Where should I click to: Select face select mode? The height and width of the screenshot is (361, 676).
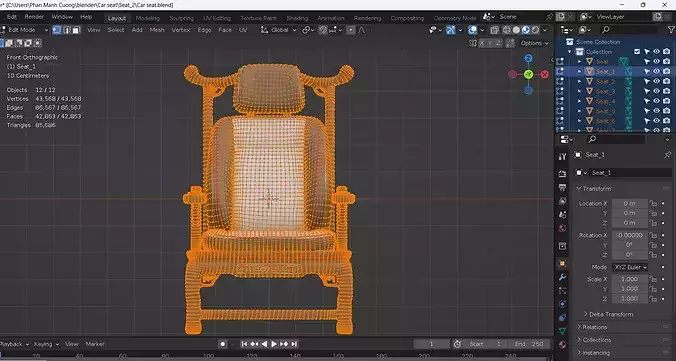[76, 30]
